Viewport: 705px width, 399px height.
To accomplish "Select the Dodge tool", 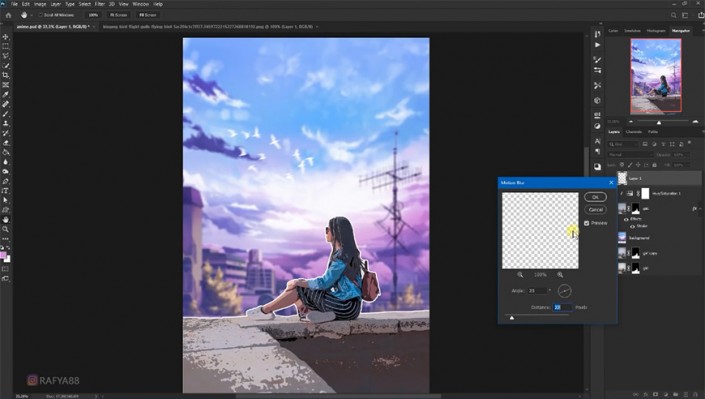I will pos(5,171).
